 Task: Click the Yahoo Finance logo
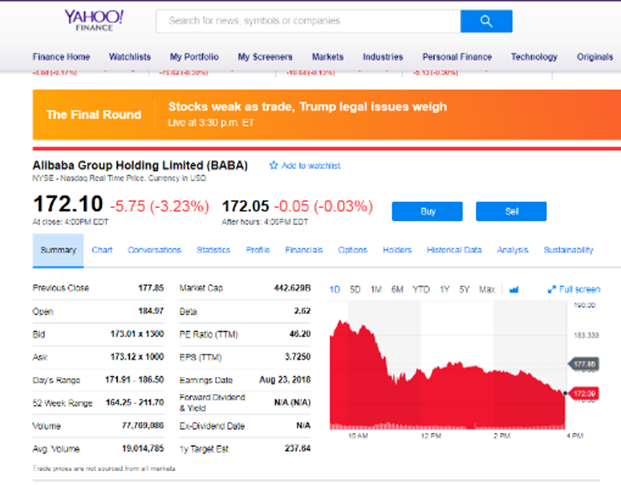[x=94, y=19]
